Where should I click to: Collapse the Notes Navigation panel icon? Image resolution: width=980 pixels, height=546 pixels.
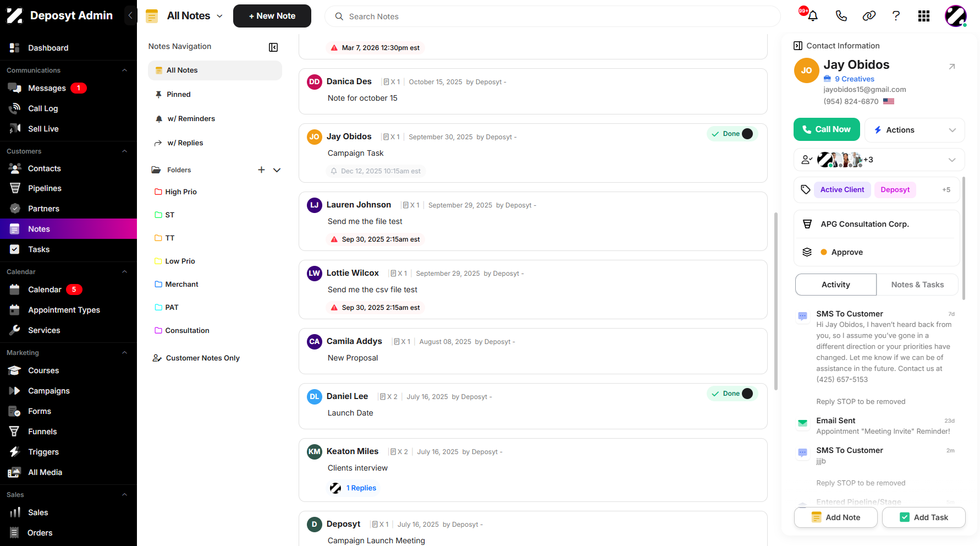pos(273,47)
